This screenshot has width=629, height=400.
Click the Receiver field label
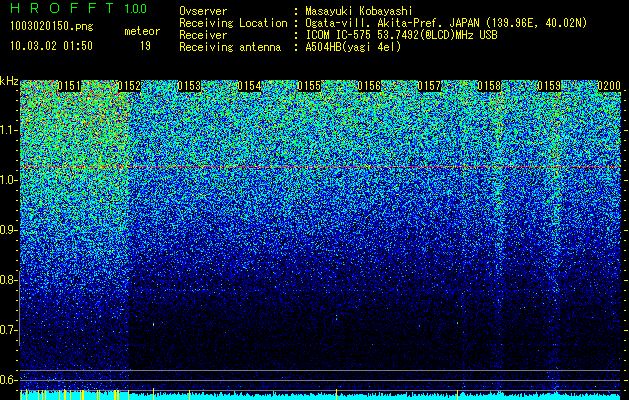[203, 35]
